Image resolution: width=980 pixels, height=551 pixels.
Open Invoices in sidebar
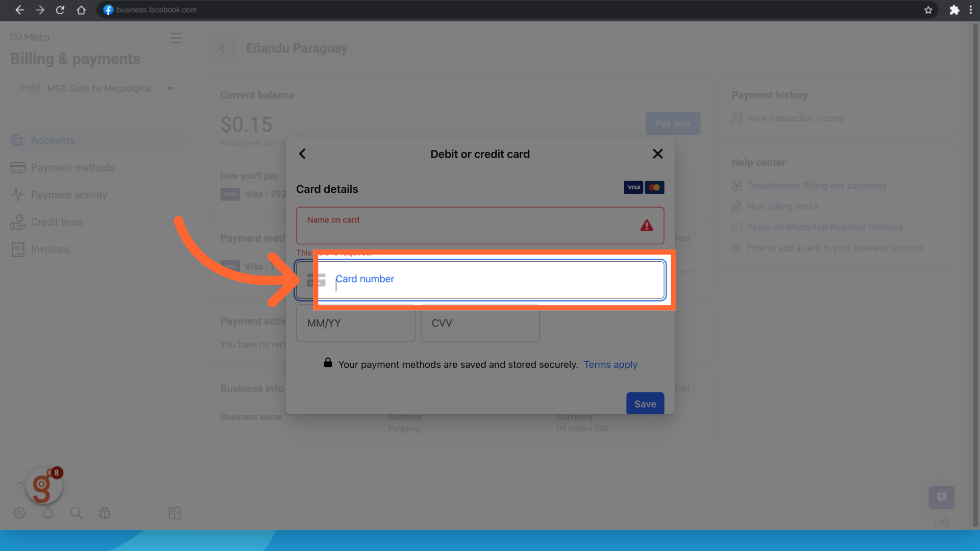coord(50,249)
